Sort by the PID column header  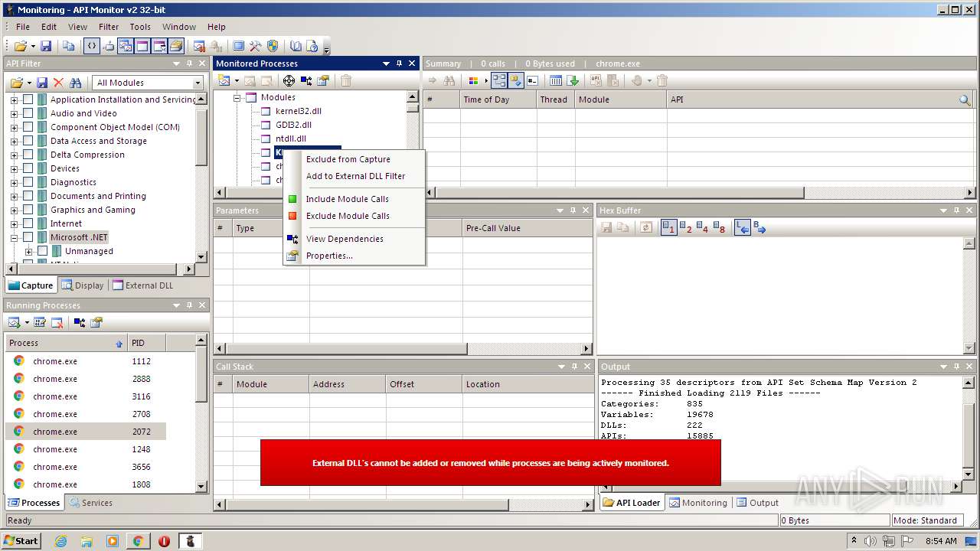(147, 343)
